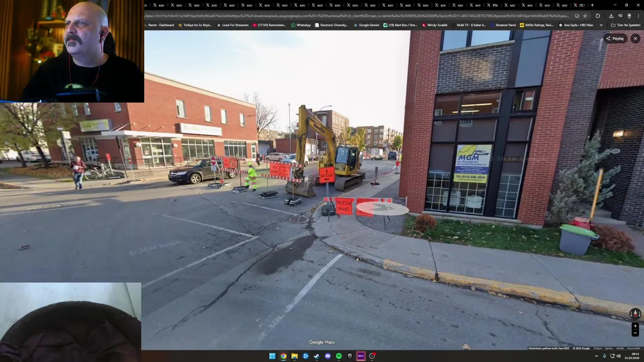Click the Google Maps label at the bottom

pos(322,342)
